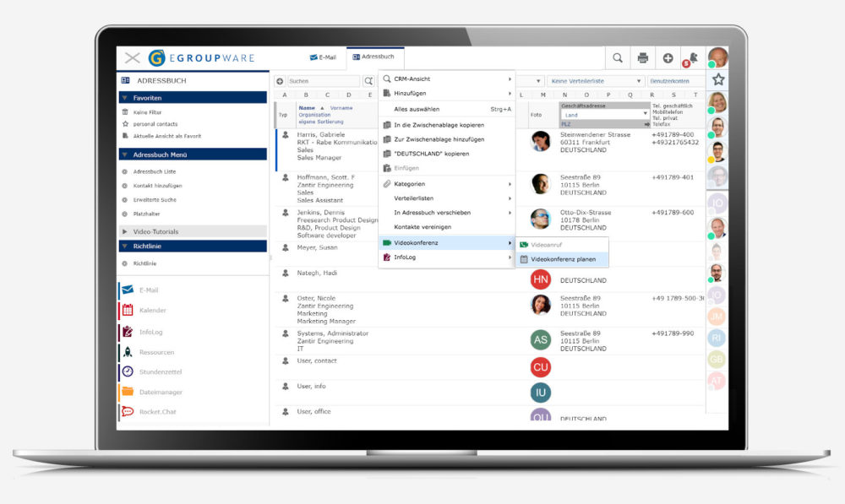Screen dimensions: 845x504
Task: Click the star favorites icon in right sidebar
Action: pyautogui.click(x=717, y=79)
